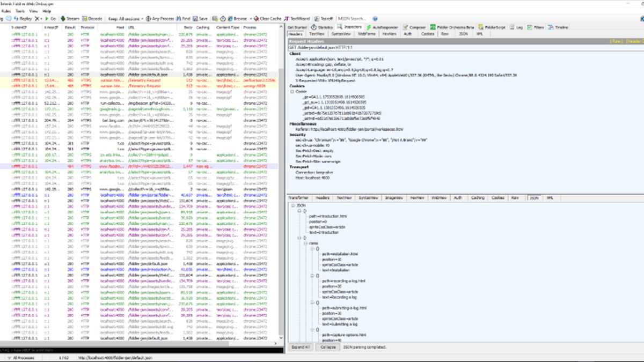Collapse the root JSON tree node
This screenshot has width=644, height=362.
(x=292, y=205)
